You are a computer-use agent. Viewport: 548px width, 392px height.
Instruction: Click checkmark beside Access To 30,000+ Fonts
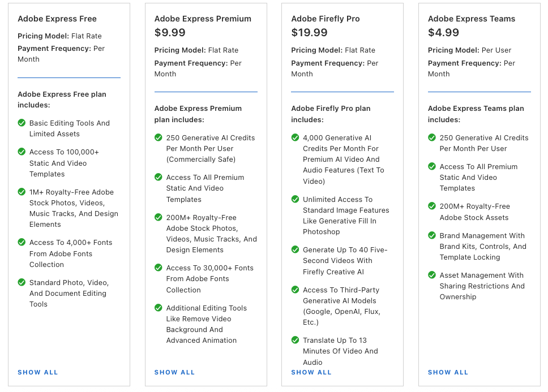click(159, 268)
